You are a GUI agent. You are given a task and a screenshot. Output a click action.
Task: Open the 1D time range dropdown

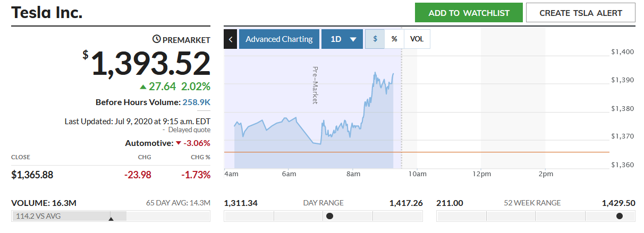coord(342,39)
